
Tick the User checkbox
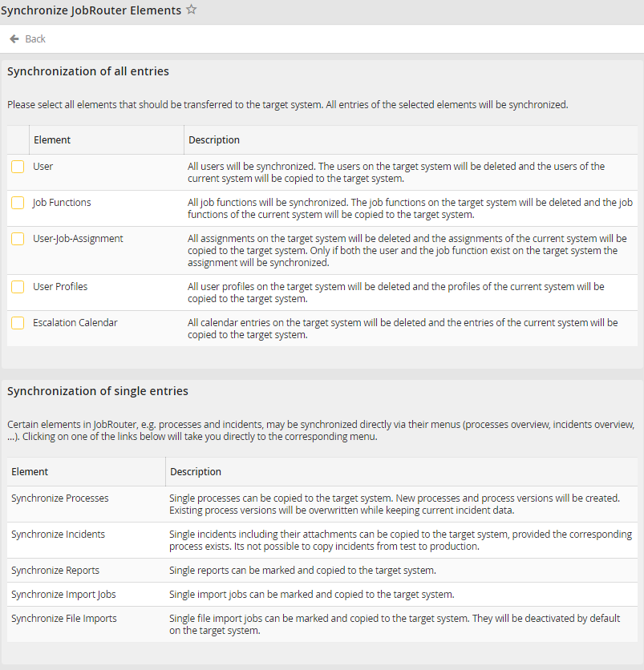[x=18, y=167]
